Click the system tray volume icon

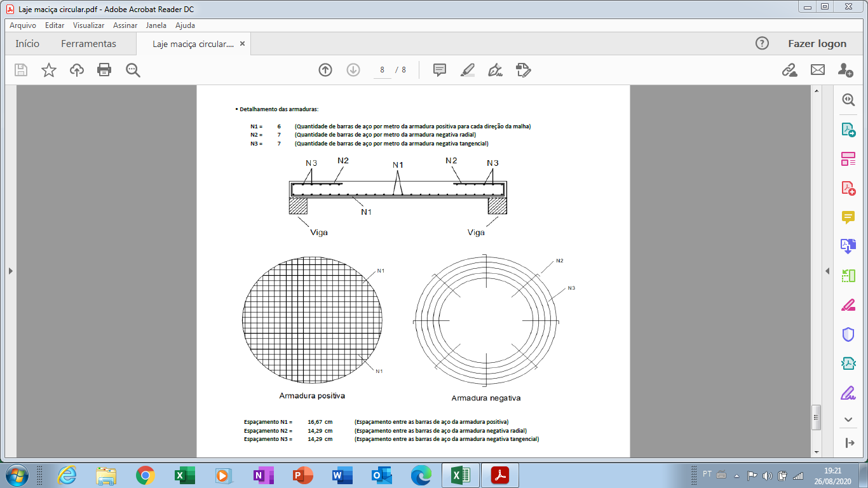[x=767, y=475]
